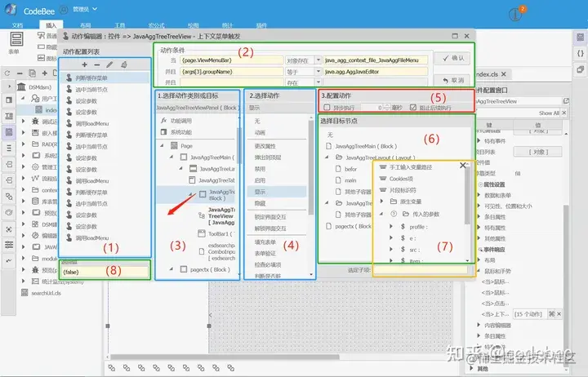Click the 选择动作 list scrollbar

tap(311, 166)
